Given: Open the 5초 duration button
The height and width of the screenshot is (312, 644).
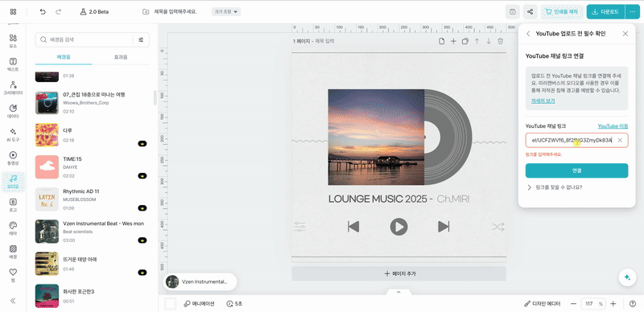Looking at the screenshot, I should tap(234, 304).
